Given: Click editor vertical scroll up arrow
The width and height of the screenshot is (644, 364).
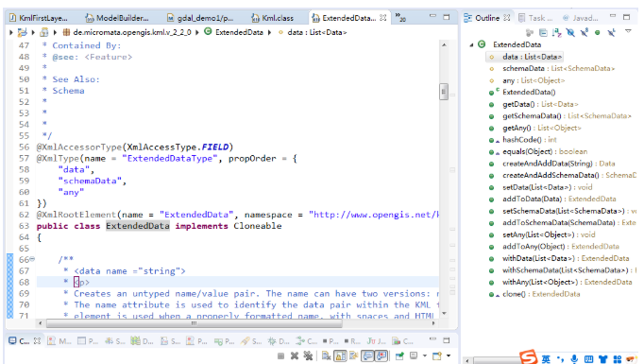Looking at the screenshot, I should pyautogui.click(x=444, y=44).
